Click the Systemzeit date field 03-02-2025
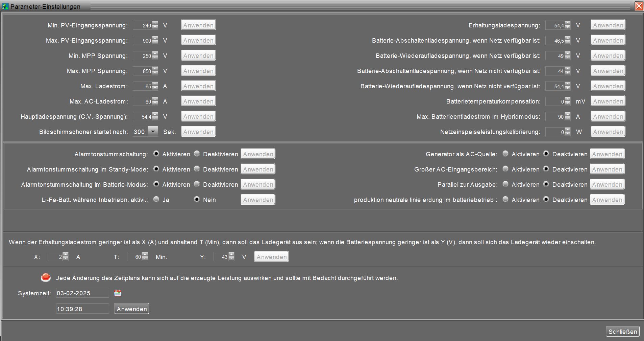Screen dimensions: 644x341 point(82,293)
